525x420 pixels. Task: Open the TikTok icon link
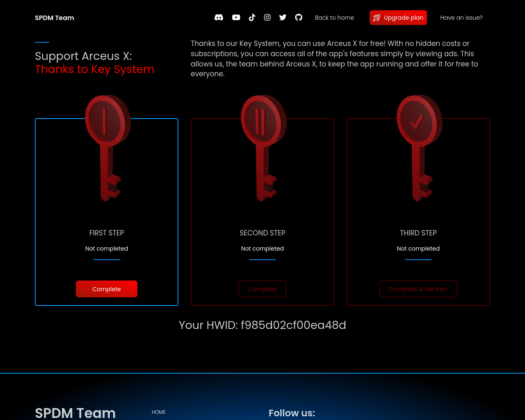click(252, 17)
